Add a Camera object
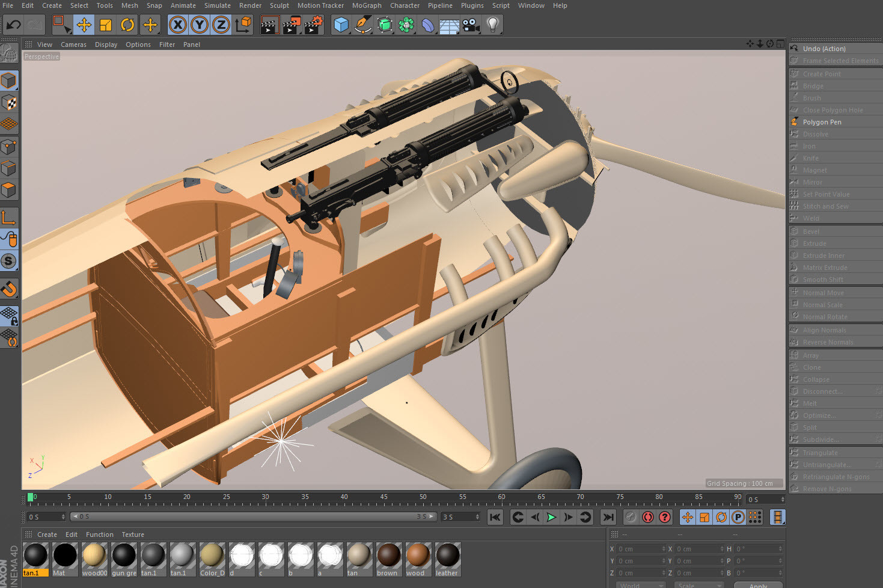 click(471, 25)
